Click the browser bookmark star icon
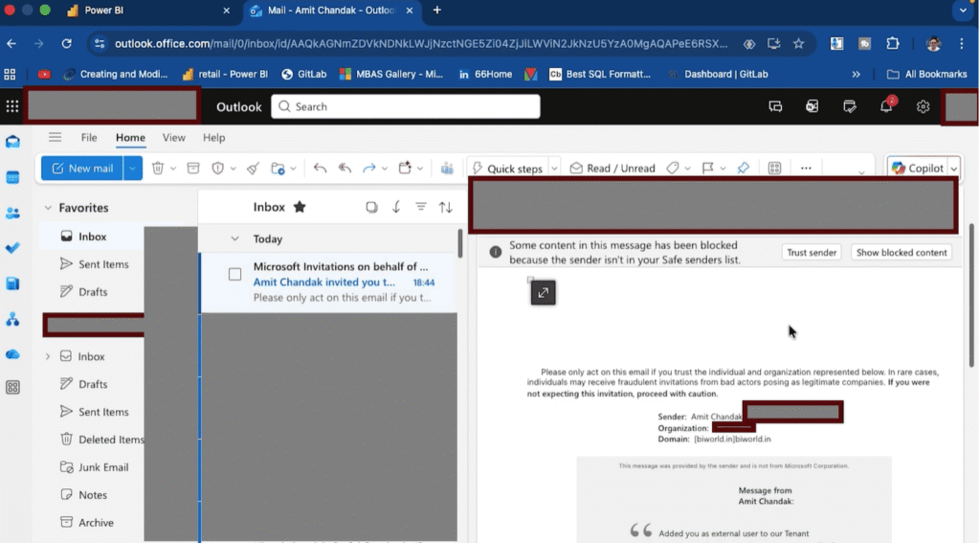Screen dimensions: 980x543 click(x=799, y=44)
